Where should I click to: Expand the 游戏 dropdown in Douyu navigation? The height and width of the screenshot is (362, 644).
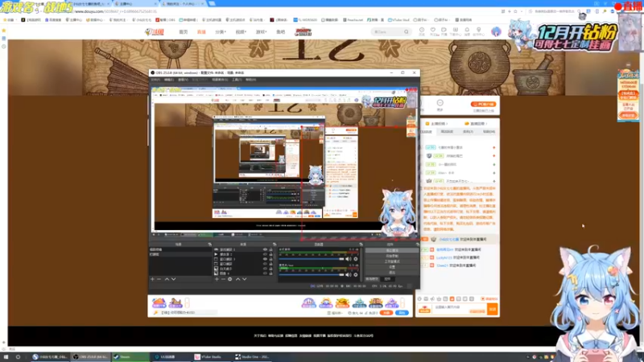tap(262, 31)
